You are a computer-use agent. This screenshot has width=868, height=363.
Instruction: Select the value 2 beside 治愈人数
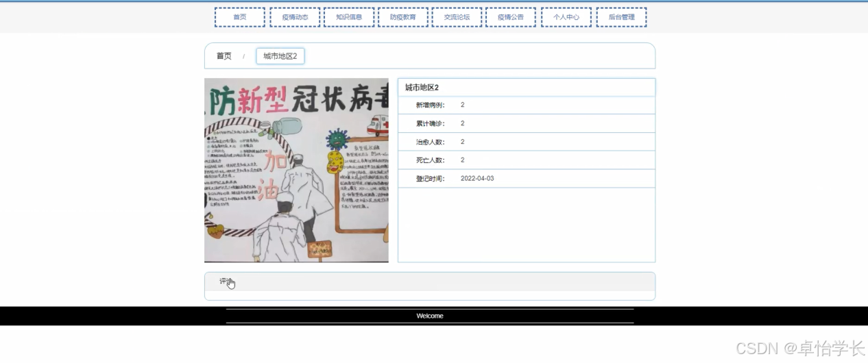[x=463, y=142]
